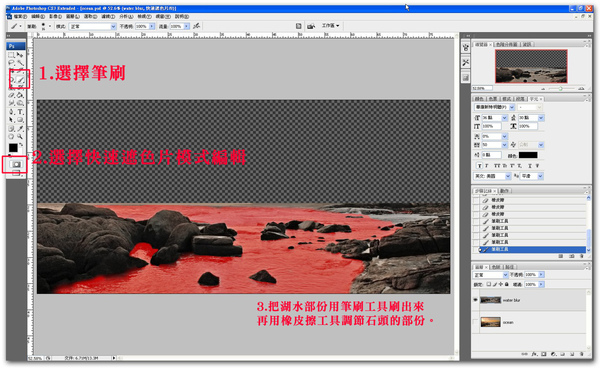600x368 pixels.
Task: Switch to the Actions tab beside History
Action: tap(505, 191)
